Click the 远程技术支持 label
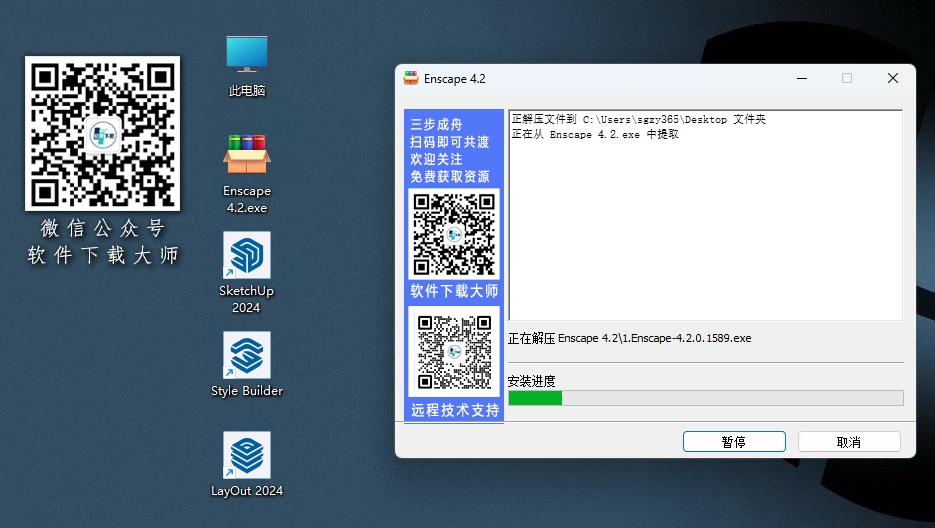Viewport: 935px width, 528px height. (x=455, y=410)
